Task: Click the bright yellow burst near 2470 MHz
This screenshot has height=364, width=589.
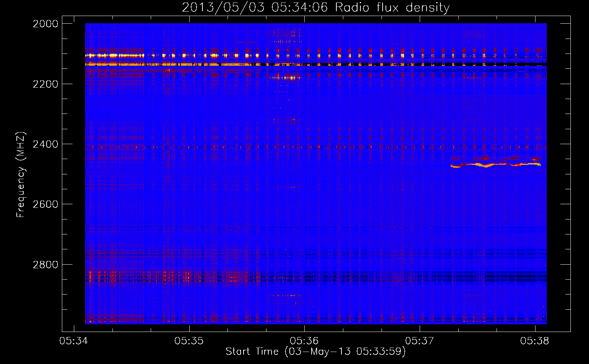Action: click(x=495, y=165)
